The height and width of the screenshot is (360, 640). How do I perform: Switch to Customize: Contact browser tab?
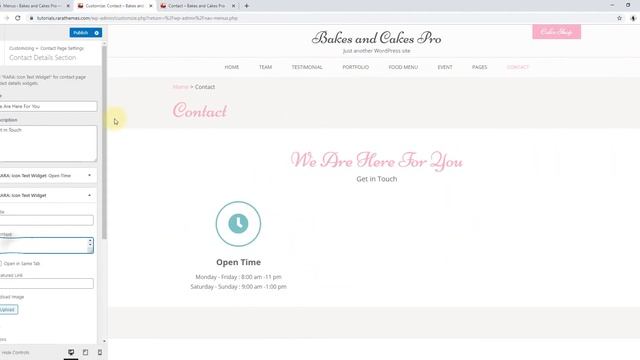114,6
